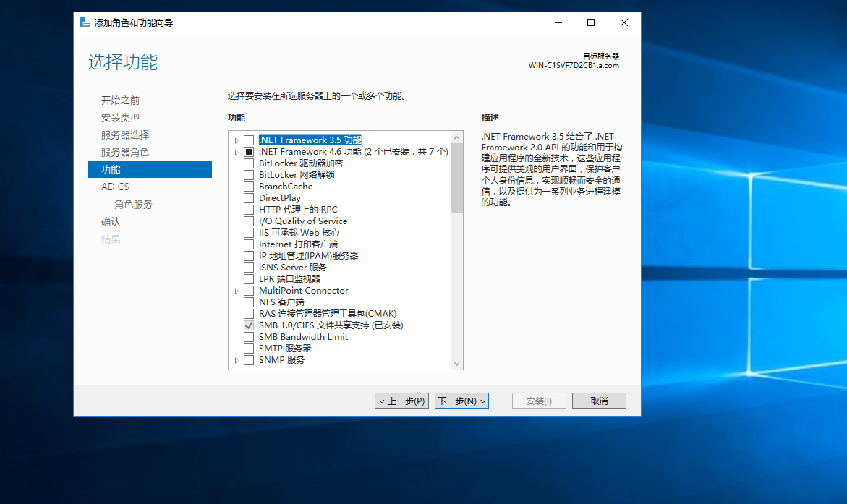The image size is (847, 504).
Task: Enable BitLocker 驱动器加密 checkbox
Action: (249, 163)
